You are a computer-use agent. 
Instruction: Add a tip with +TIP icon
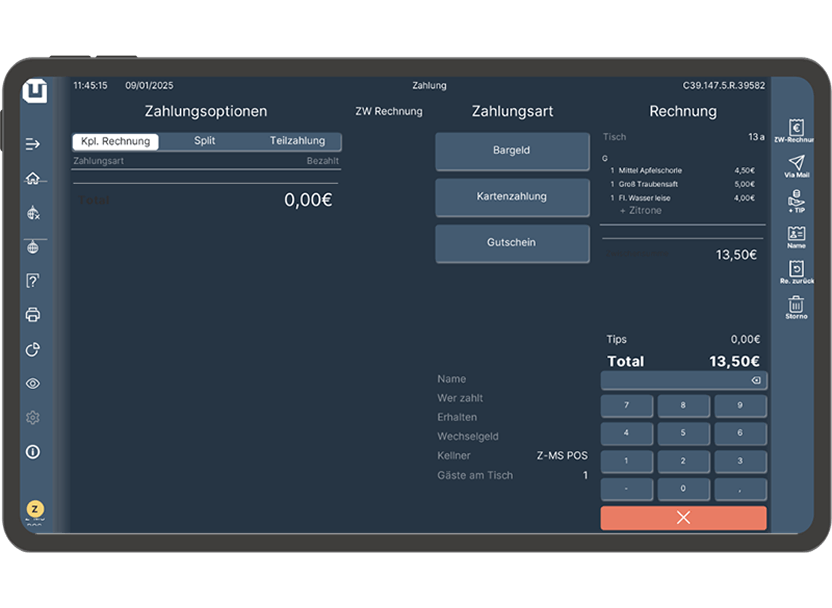796,200
